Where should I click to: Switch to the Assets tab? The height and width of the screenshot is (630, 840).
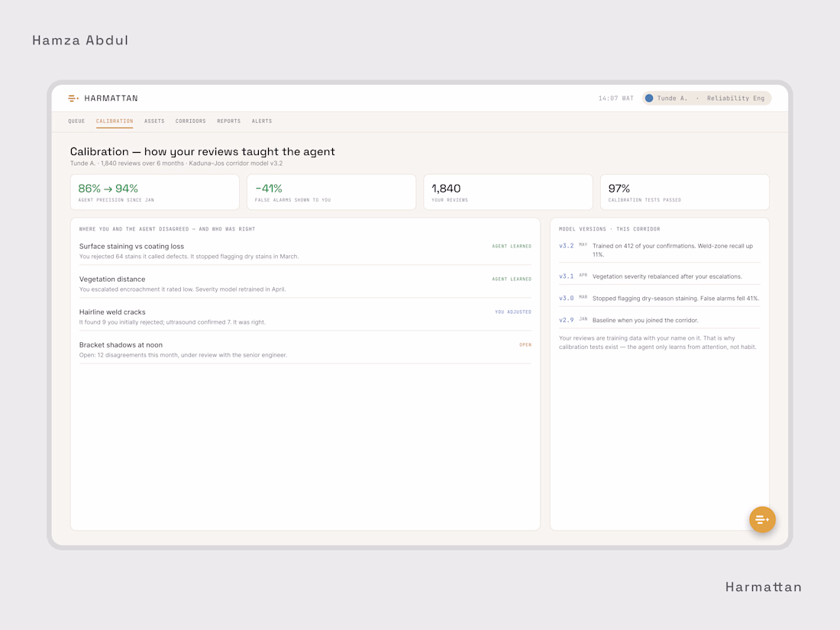pyautogui.click(x=154, y=121)
